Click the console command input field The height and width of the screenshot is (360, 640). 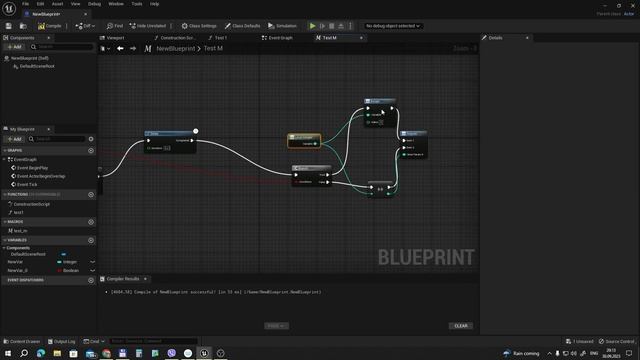coord(153,341)
